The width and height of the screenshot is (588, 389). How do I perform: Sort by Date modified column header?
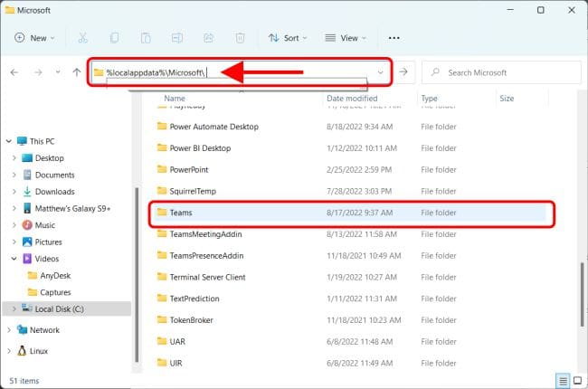click(352, 99)
